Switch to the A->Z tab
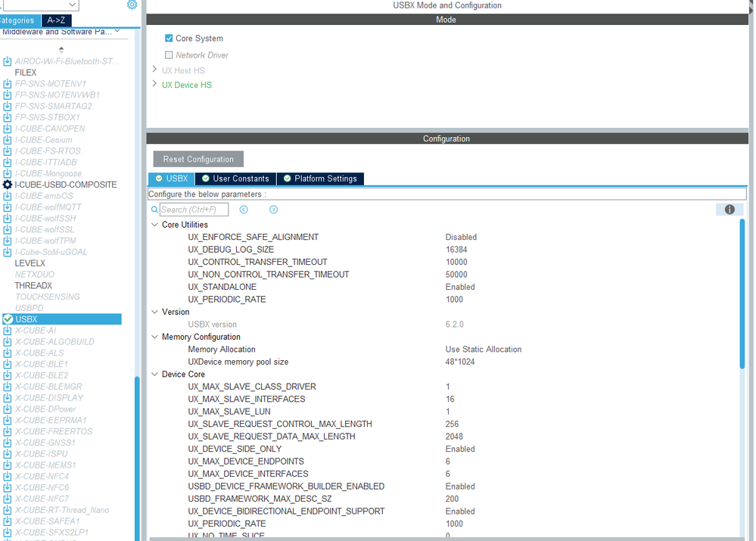756x541 pixels. (57, 20)
